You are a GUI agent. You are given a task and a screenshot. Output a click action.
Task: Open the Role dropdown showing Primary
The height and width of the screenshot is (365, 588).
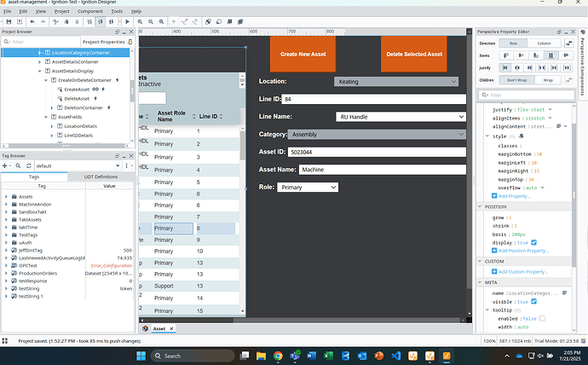308,187
